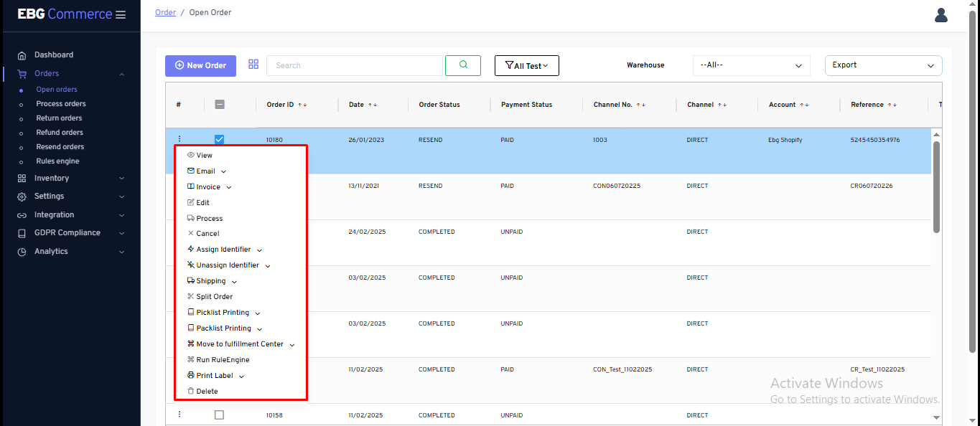Click the New Order button
Viewport: 980px width, 426px height.
coord(200,65)
